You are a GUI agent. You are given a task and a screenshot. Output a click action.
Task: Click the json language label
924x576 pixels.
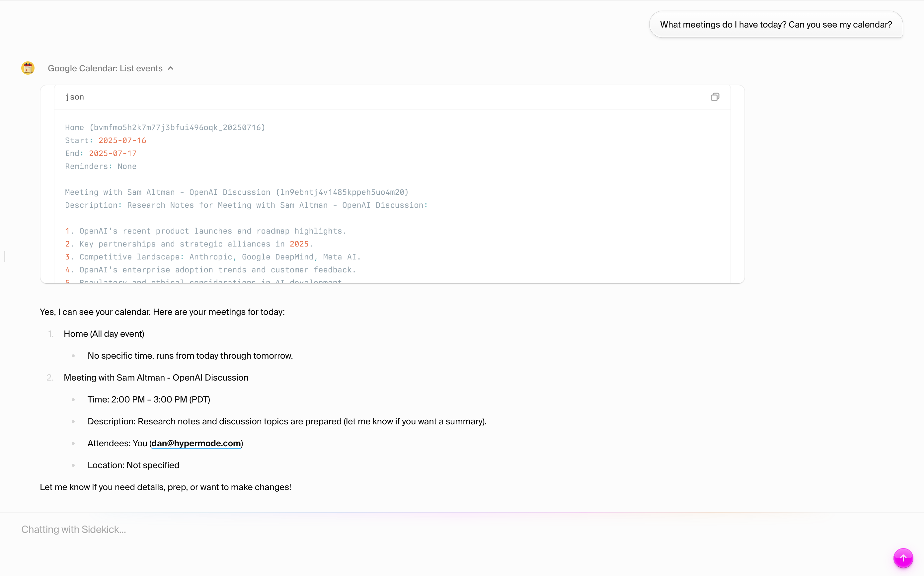coord(75,97)
